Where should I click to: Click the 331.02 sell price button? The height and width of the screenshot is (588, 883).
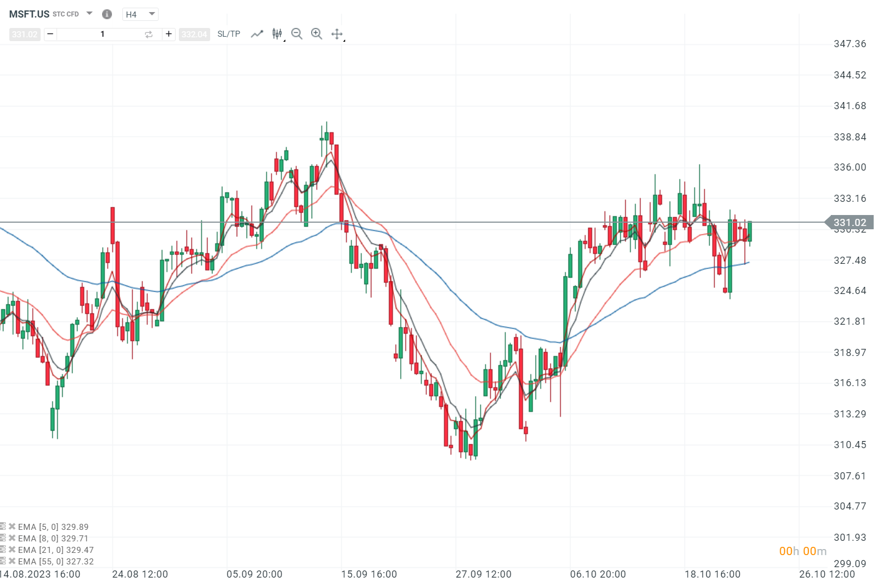(25, 35)
